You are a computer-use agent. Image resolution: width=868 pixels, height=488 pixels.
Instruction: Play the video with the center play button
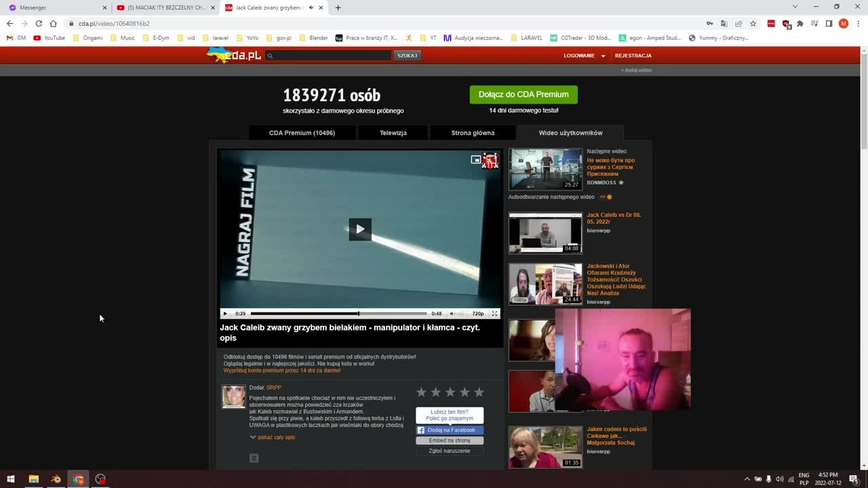[x=360, y=229]
